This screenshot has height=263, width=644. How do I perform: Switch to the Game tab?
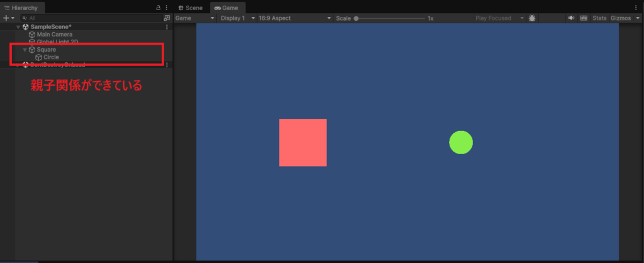[x=227, y=8]
